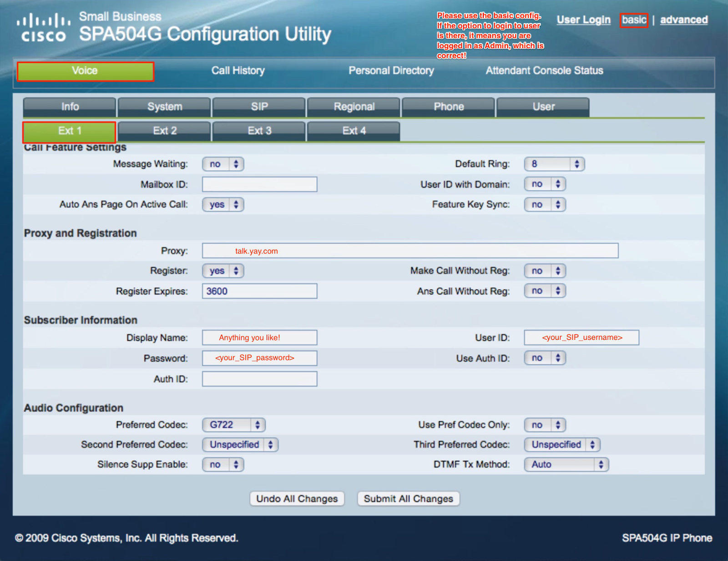728x561 pixels.
Task: Select the Ext 4 tab
Action: [354, 131]
